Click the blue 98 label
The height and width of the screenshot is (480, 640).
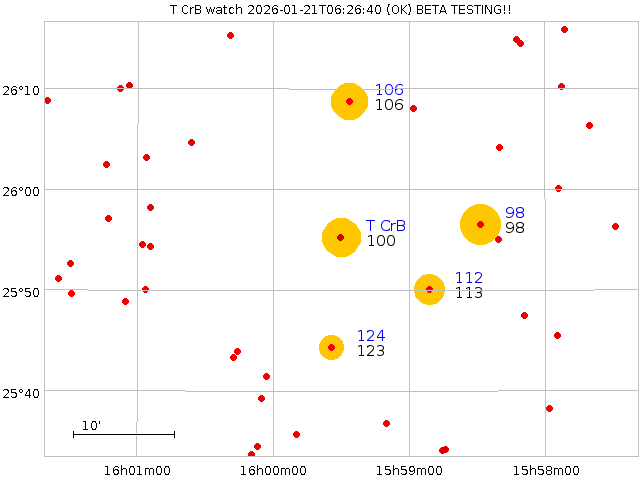(x=515, y=213)
